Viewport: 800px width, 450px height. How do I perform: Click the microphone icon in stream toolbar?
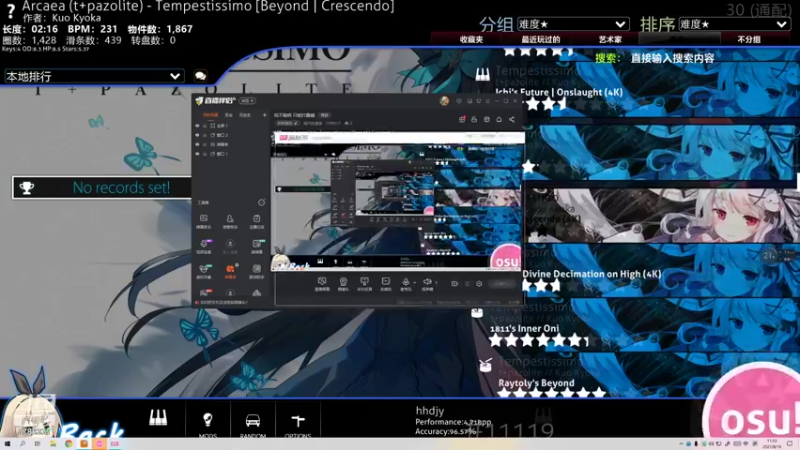(406, 284)
